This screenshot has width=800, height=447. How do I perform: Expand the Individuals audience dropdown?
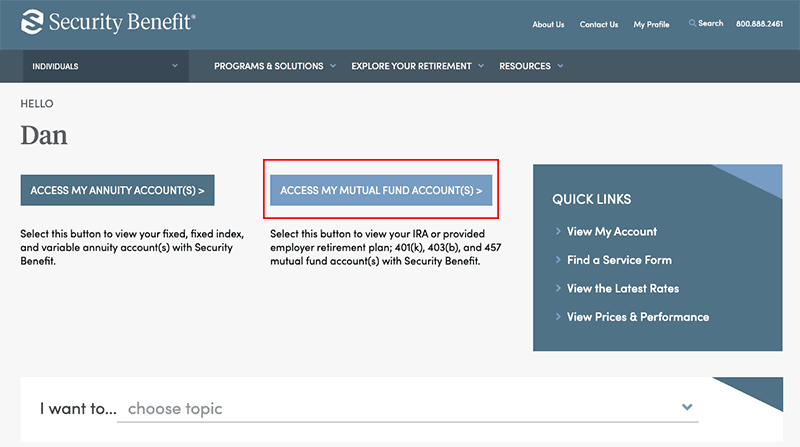pos(106,66)
